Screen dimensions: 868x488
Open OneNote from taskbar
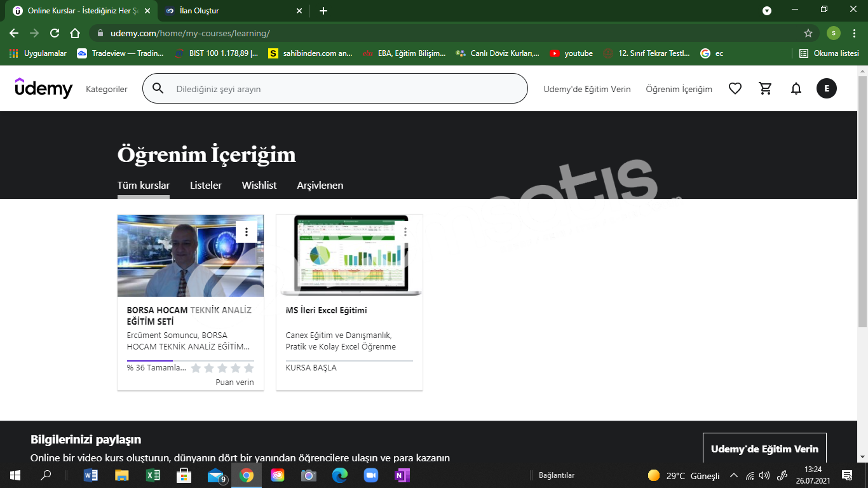pos(402,475)
